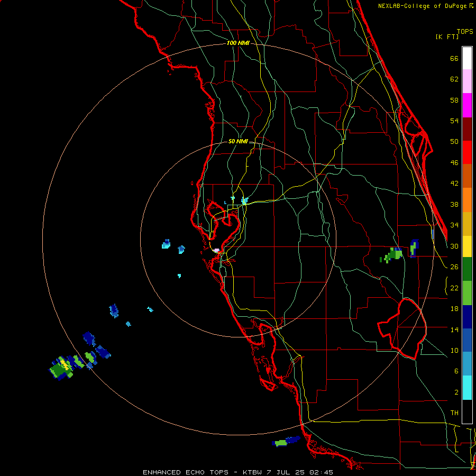Click the legend value 66
This screenshot has height=476, width=476.
click(454, 59)
